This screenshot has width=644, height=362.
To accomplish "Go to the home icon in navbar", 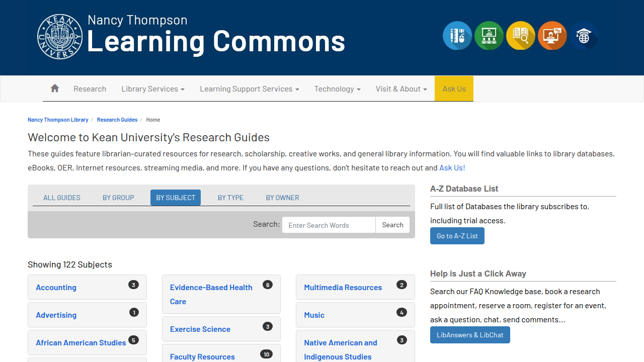I will (x=55, y=88).
